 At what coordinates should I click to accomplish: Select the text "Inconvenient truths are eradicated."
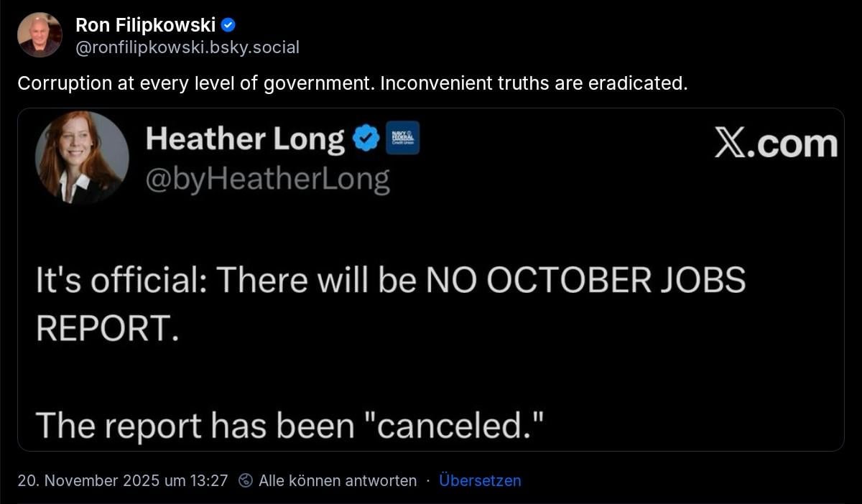pos(534,83)
